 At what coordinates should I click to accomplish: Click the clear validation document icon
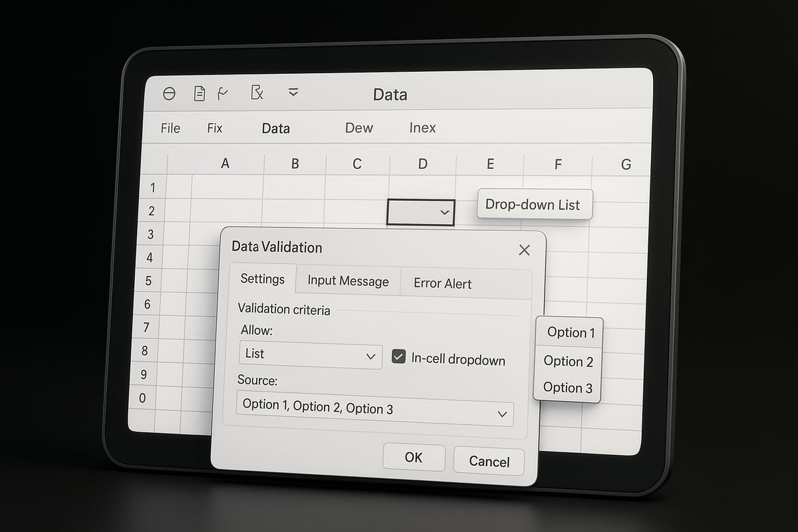pyautogui.click(x=258, y=93)
